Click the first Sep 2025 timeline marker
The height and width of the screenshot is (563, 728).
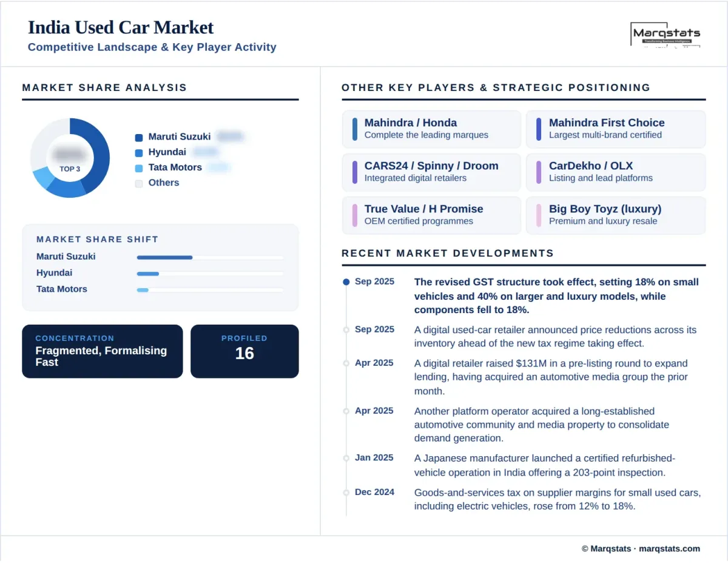pos(346,282)
